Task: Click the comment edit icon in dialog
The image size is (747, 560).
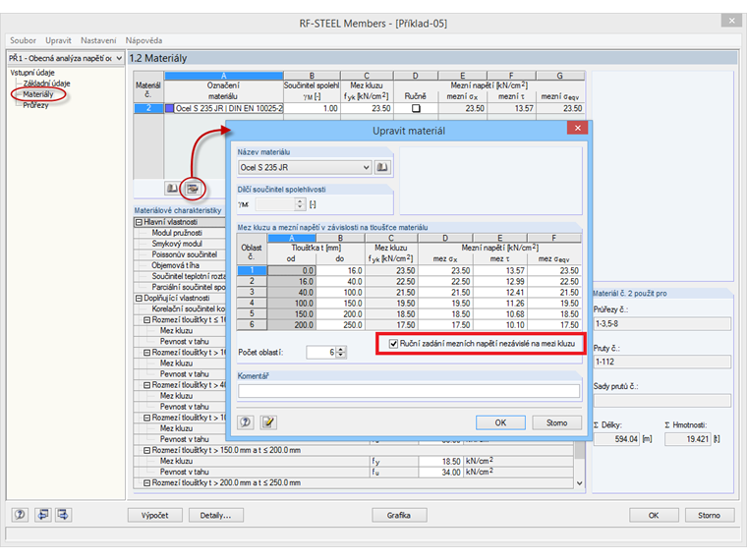Action: coord(268,421)
